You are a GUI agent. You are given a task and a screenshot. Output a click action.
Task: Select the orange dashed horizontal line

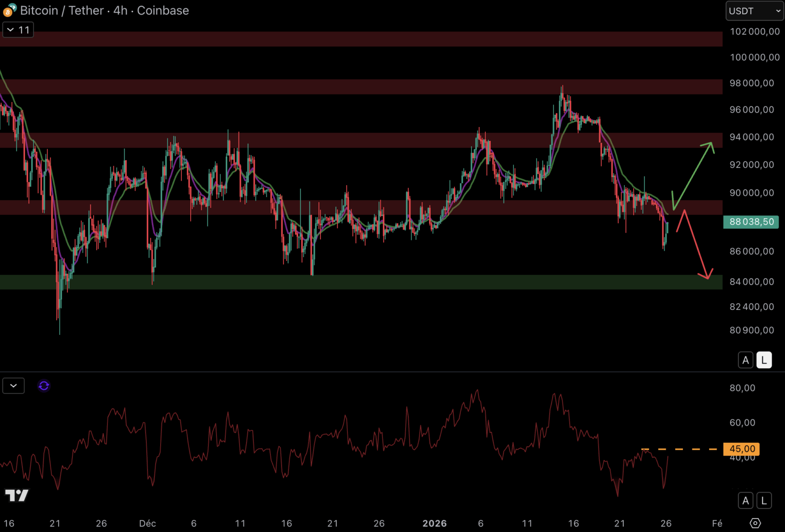tap(680, 449)
